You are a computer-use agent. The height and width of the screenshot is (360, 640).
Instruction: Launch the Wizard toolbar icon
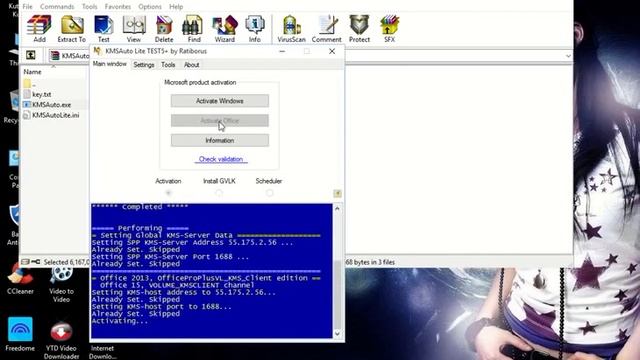point(224,29)
